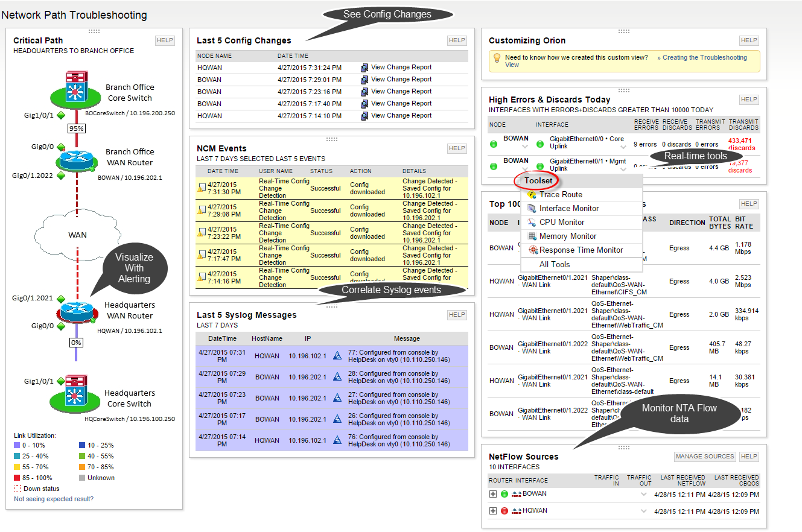Click syslog severity triangle for message 77
The width and height of the screenshot is (802, 532).
click(x=338, y=356)
